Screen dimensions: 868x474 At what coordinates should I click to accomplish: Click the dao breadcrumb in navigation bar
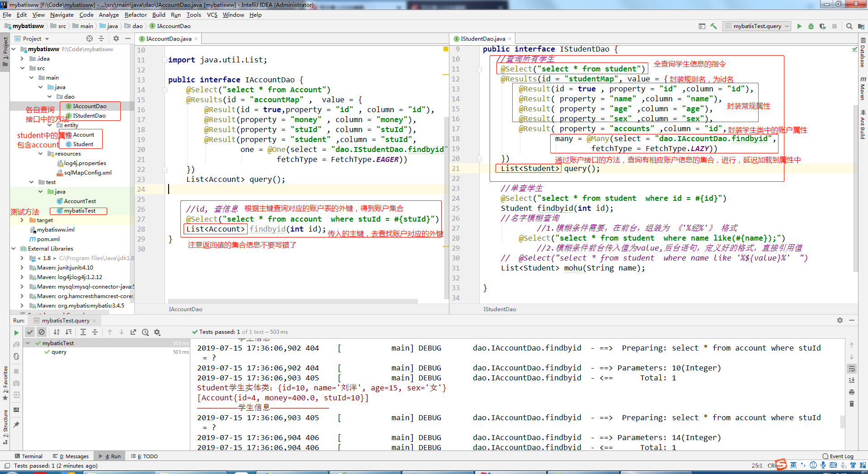coord(134,26)
